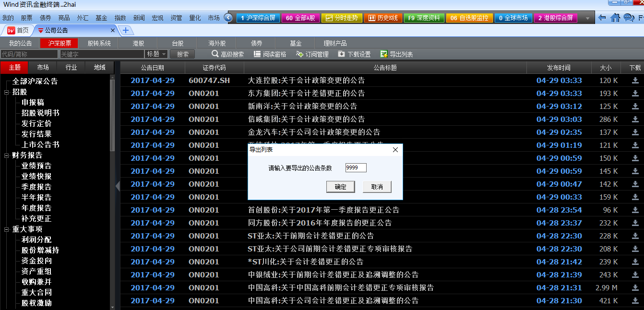Viewport: 644px width, 310px height.
Task: Open 订阅管理 subscription management
Action: 312,54
